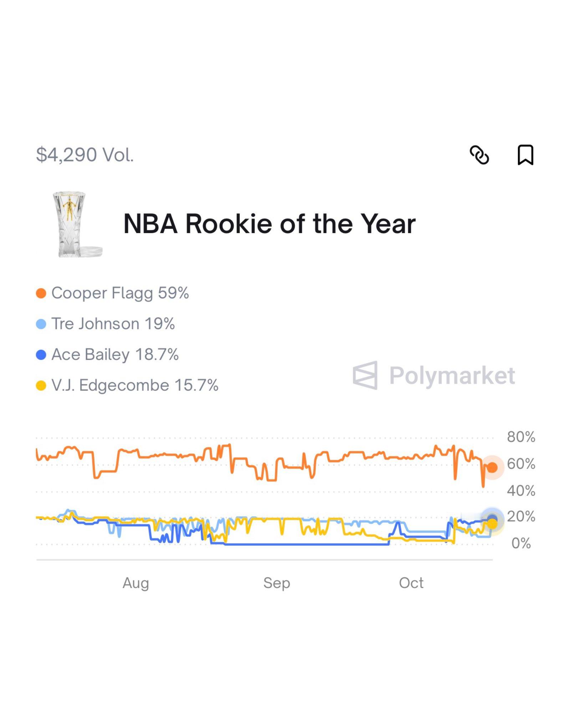Bookmark this market with the bookmark icon
This screenshot has width=582, height=728.
pyautogui.click(x=525, y=155)
